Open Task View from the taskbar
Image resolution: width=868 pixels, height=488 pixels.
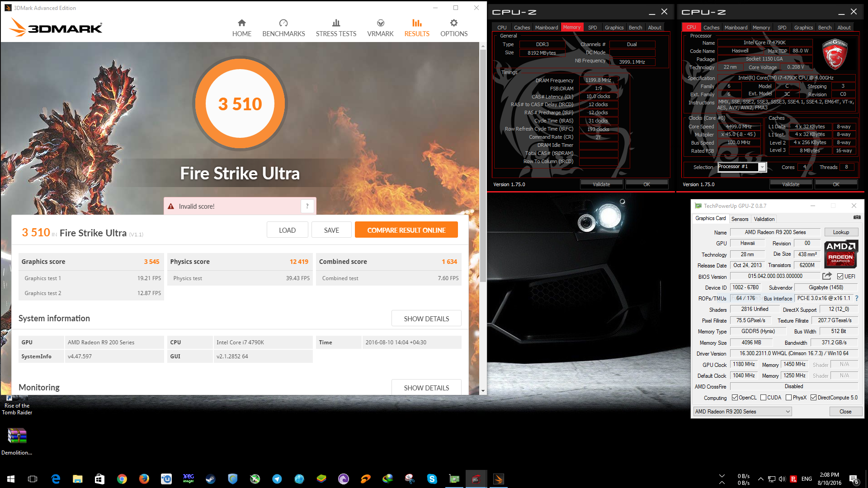tap(33, 479)
